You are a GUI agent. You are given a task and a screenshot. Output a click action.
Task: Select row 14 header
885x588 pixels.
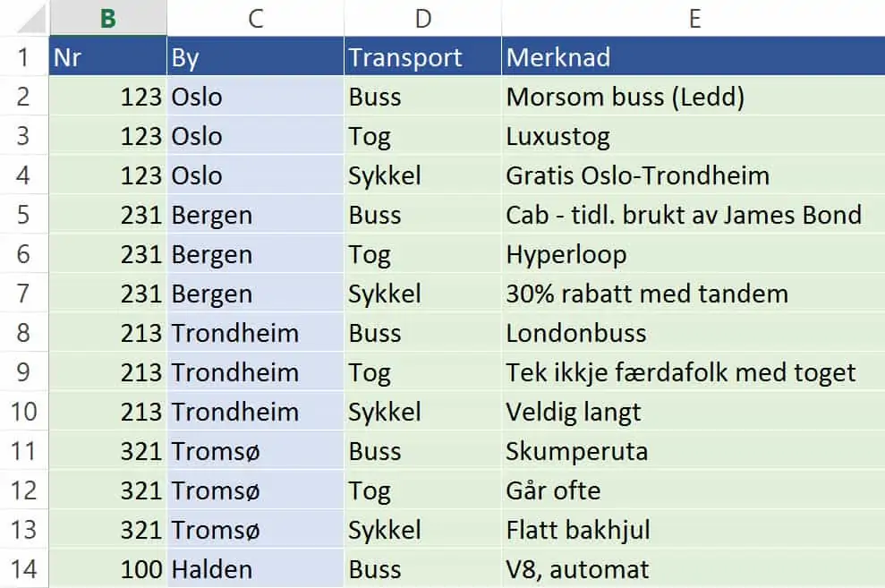point(23,569)
